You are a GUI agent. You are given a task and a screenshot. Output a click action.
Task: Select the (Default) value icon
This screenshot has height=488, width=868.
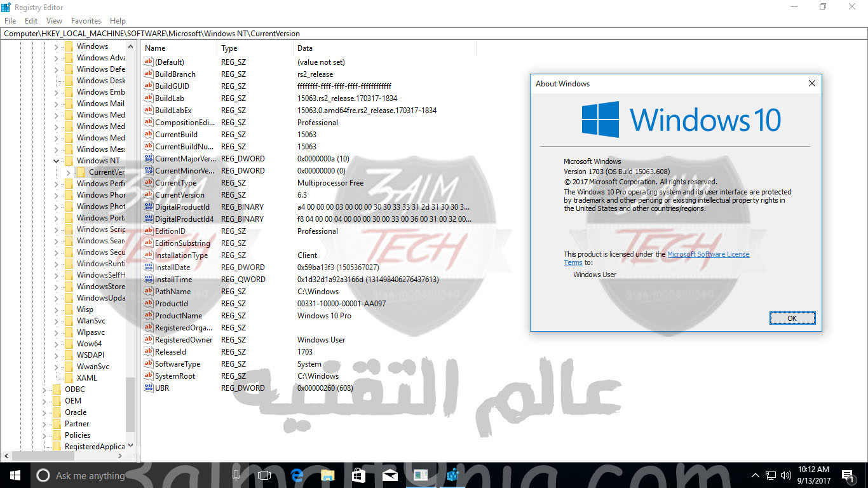coord(149,62)
